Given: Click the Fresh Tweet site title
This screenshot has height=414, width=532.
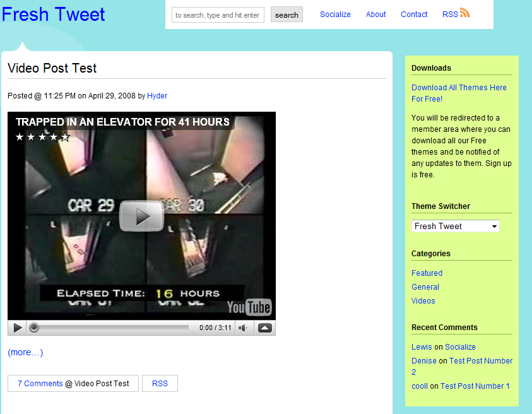Looking at the screenshot, I should 53,15.
